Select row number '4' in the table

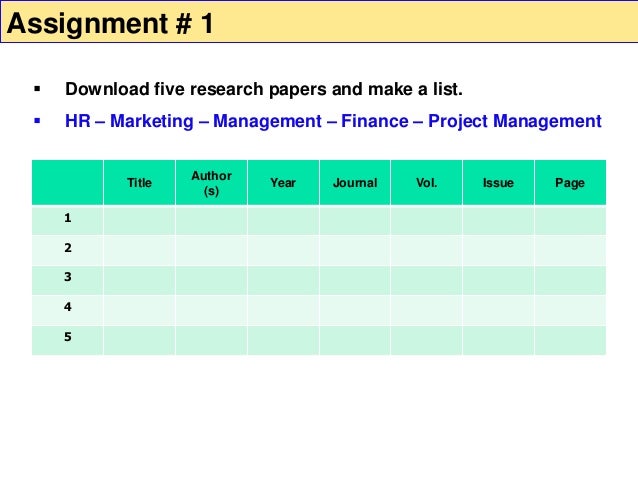[x=68, y=307]
